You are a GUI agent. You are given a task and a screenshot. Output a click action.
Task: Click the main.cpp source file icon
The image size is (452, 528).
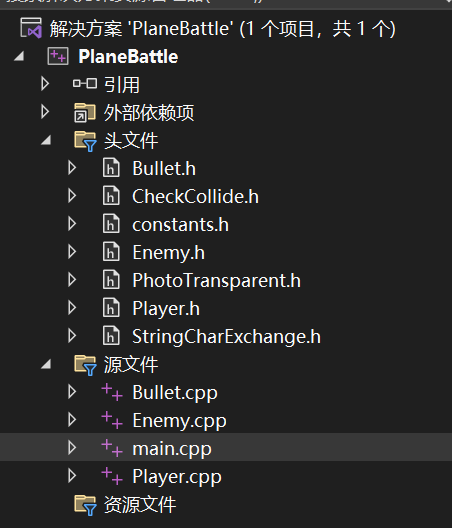pos(112,448)
